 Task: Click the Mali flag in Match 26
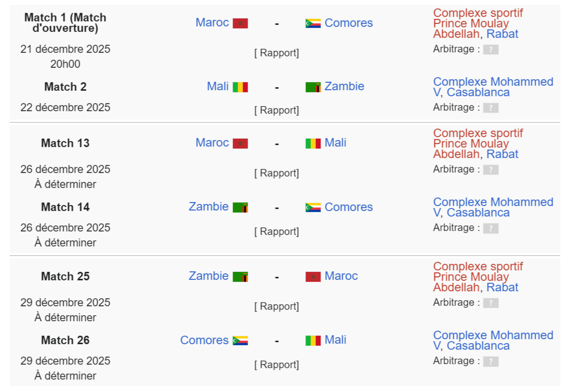(x=313, y=341)
